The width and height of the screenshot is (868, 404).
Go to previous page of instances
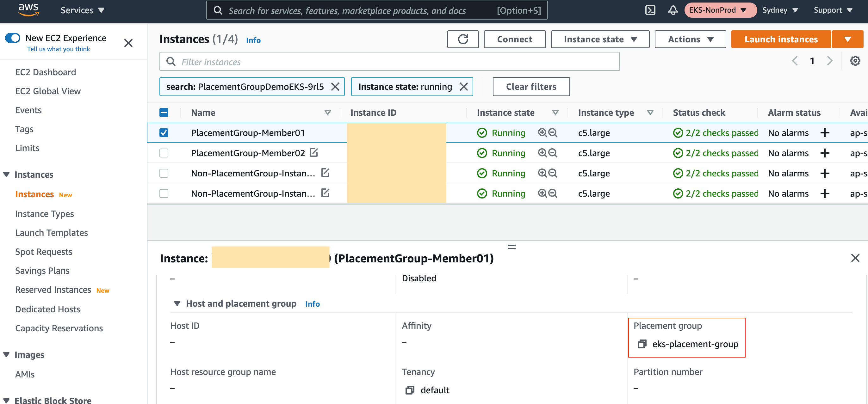795,61
